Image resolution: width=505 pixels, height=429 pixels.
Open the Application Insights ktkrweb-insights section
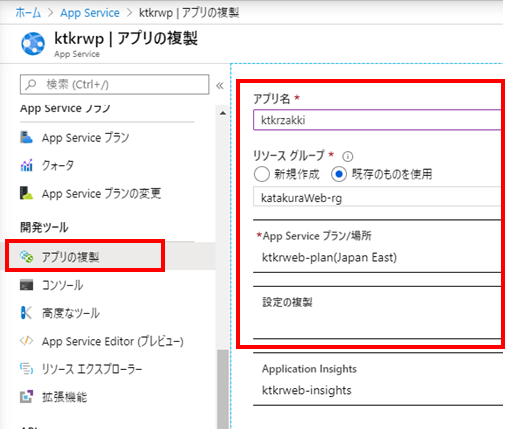[x=378, y=379]
